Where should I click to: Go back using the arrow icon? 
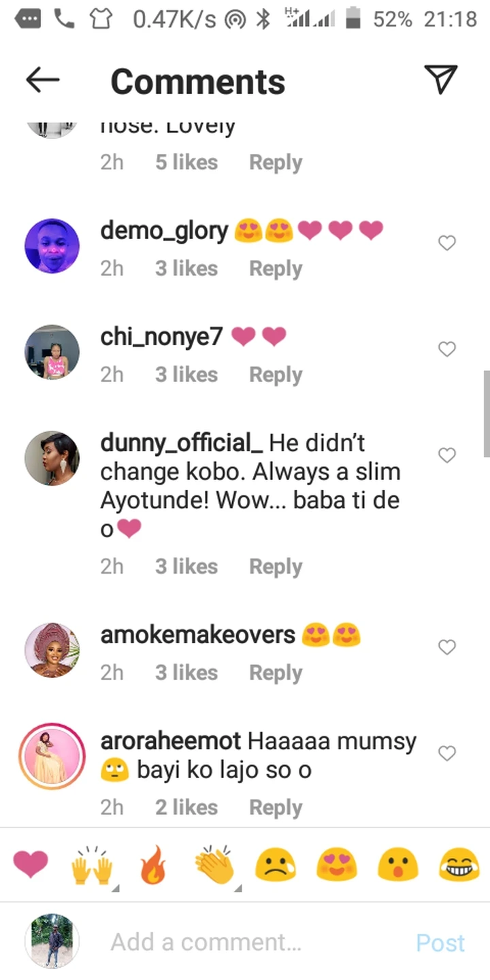(43, 80)
